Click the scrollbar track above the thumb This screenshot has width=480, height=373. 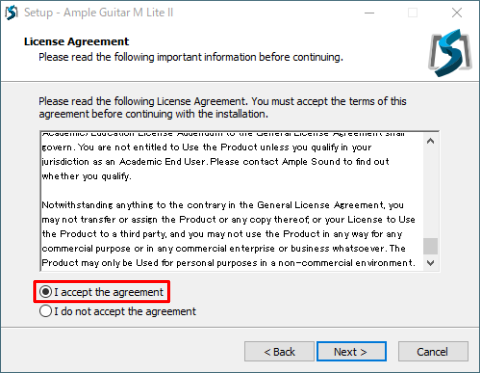[430, 193]
